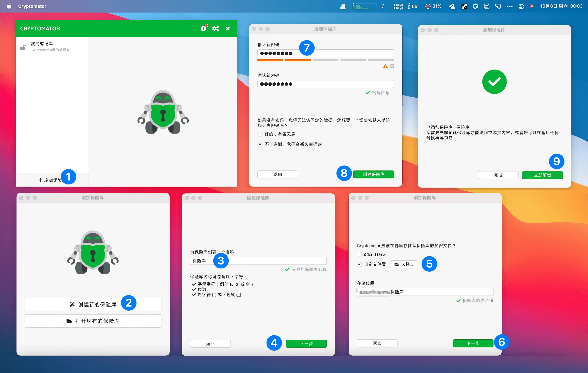Click 创建新的保险库 to create a new vault
The image size is (588, 373).
pyautogui.click(x=93, y=304)
